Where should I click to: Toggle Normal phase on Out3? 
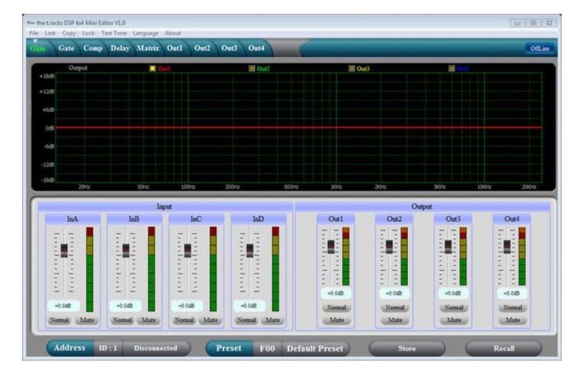pyautogui.click(x=454, y=308)
